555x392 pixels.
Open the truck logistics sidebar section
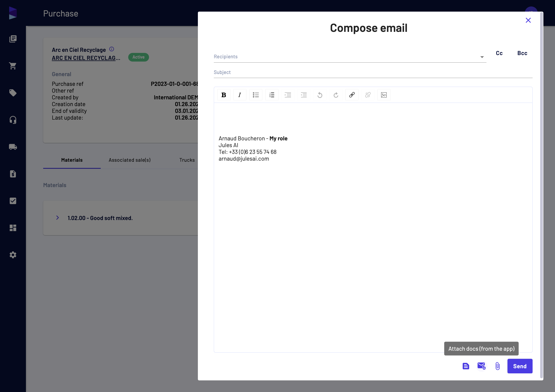tap(13, 147)
